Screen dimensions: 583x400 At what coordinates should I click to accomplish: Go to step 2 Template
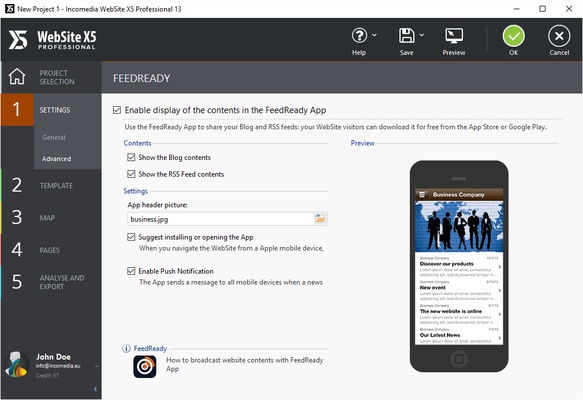51,186
